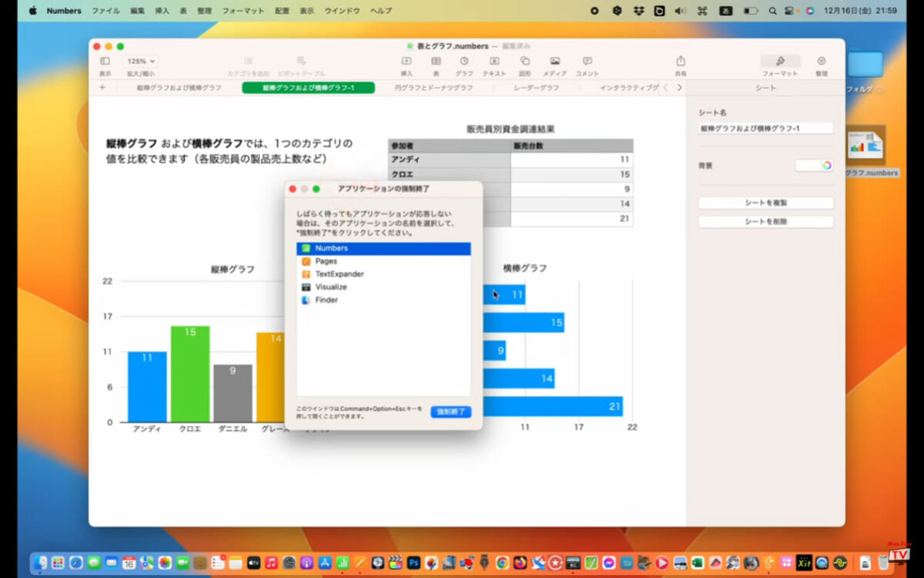Open Photos from the Dock

coord(165,563)
